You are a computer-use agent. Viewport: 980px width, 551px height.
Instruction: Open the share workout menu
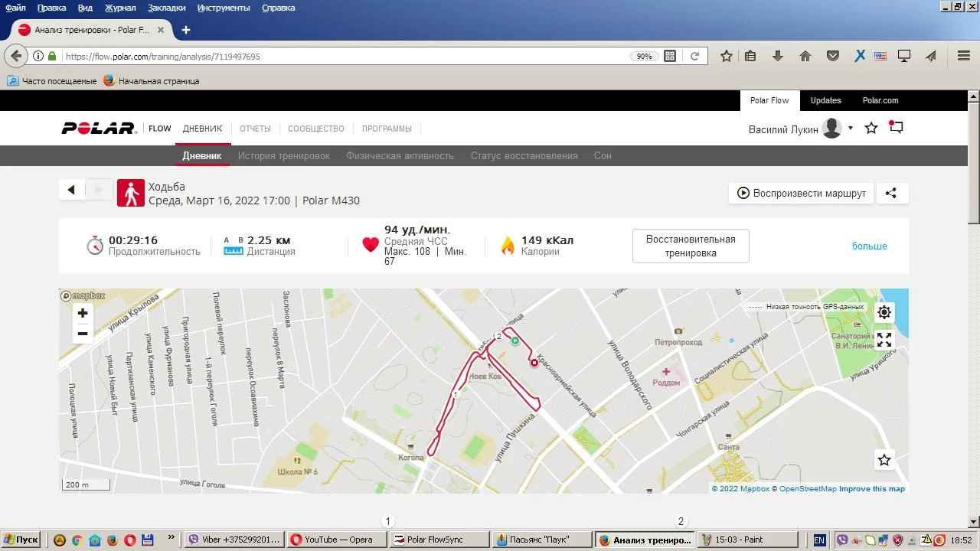[891, 193]
